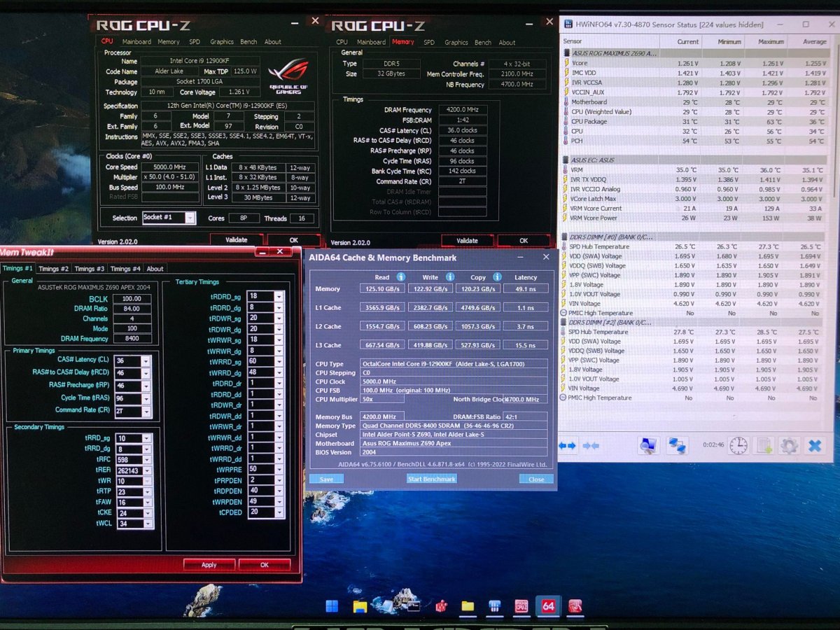Viewport: 840px width, 630px height.
Task: Click the info icon beside Write in AIDA64
Action: 450,277
